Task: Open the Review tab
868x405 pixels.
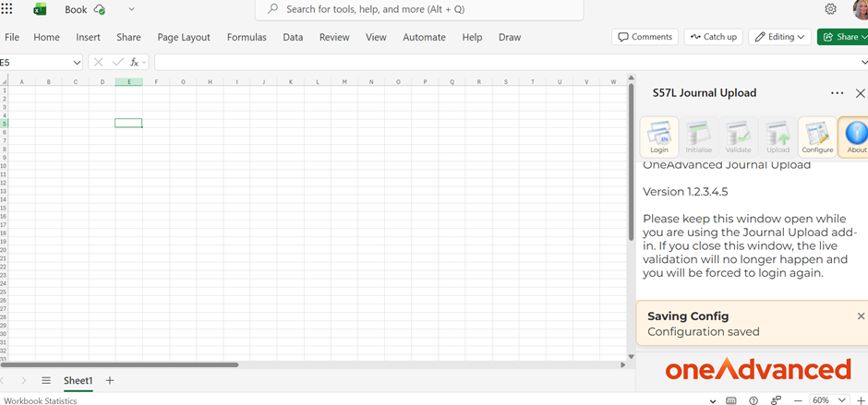Action: (334, 37)
